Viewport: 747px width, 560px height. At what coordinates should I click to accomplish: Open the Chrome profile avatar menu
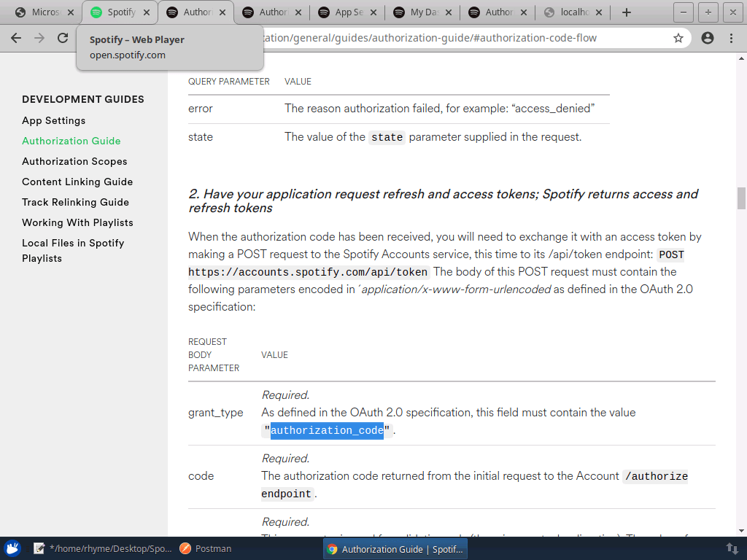[x=707, y=38]
